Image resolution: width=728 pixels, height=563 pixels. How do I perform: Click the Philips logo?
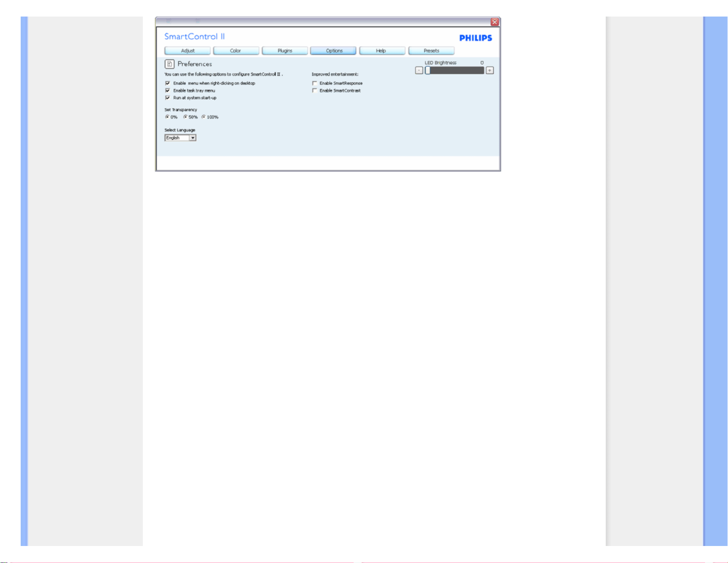pyautogui.click(x=475, y=38)
